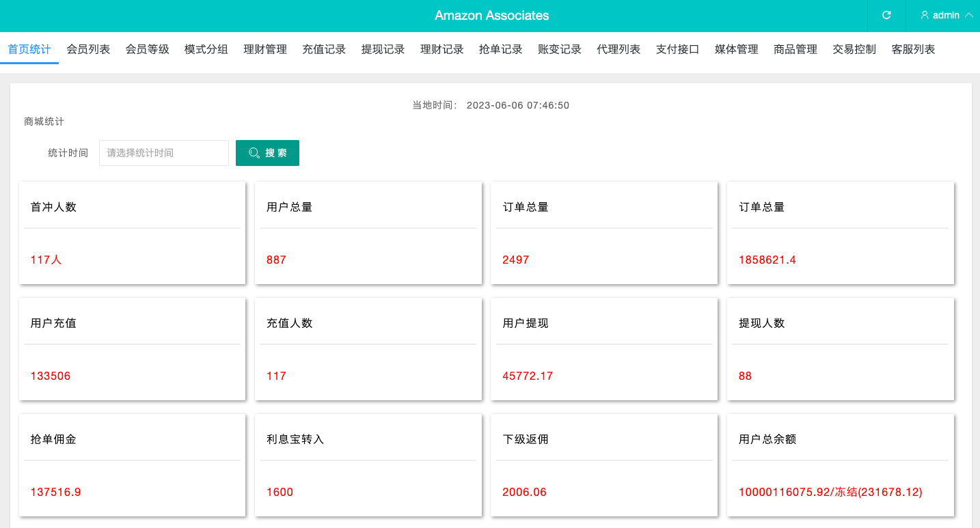Switch to the 会员列表 tab

click(87, 49)
